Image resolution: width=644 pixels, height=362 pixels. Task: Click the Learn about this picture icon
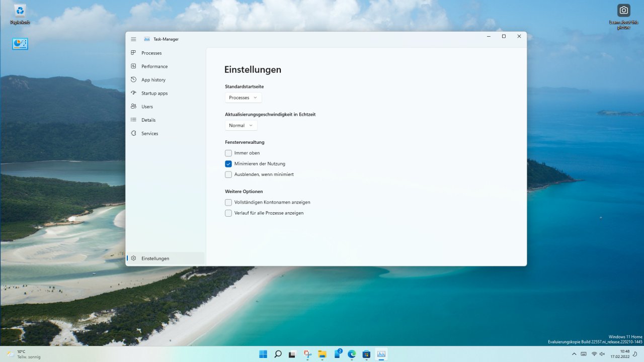[x=624, y=10]
